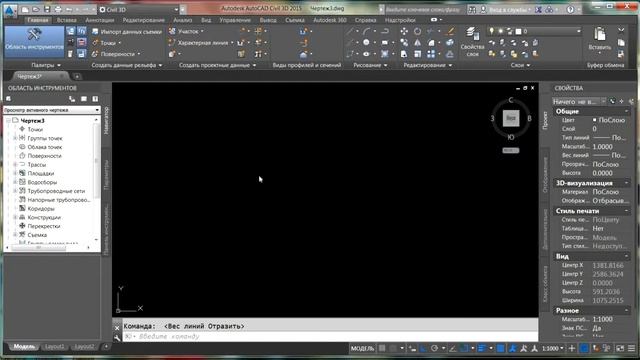Select the Rotate editing tool

click(417, 31)
